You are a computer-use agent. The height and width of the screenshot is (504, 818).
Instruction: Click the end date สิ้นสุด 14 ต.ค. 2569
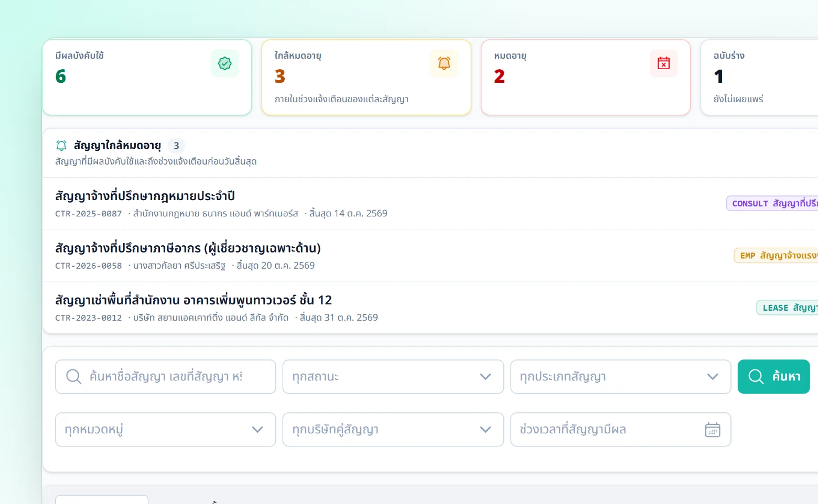[348, 214]
